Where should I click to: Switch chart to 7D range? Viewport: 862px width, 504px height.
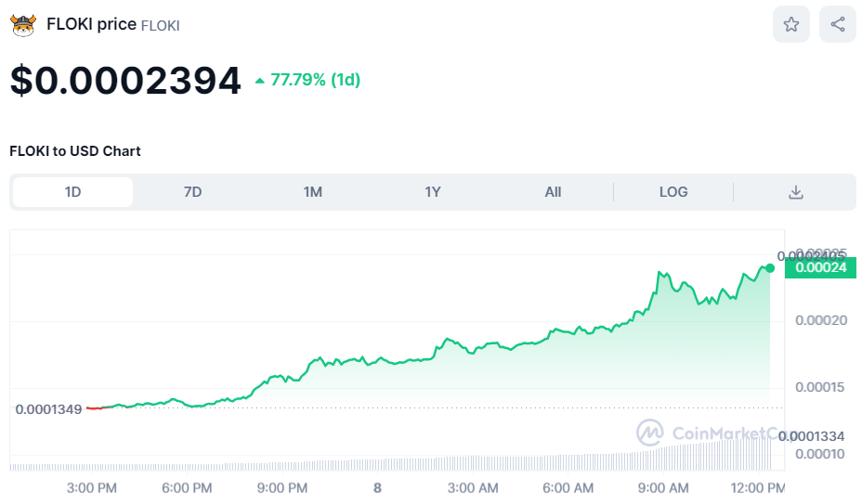pyautogui.click(x=192, y=192)
